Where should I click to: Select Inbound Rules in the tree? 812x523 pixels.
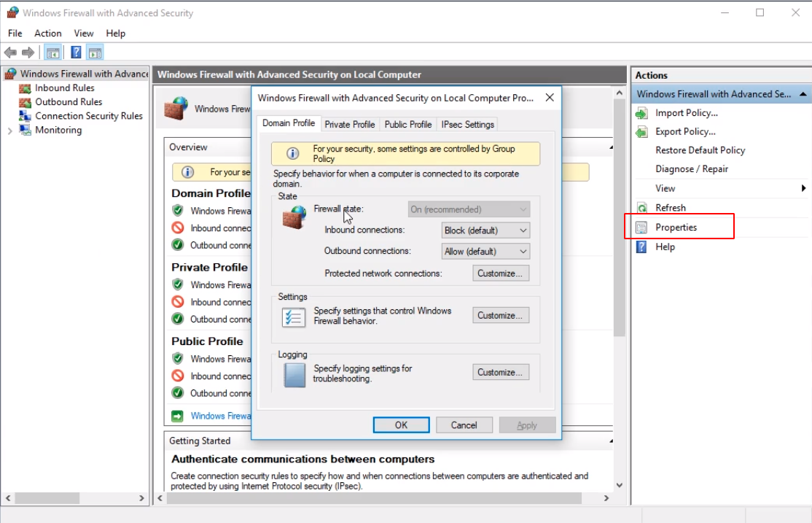click(65, 88)
